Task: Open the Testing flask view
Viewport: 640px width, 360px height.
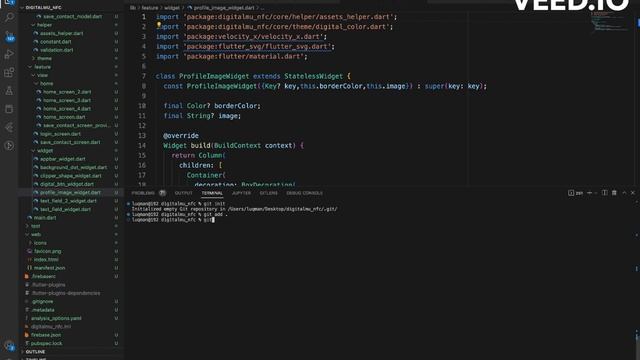Action: [9, 91]
